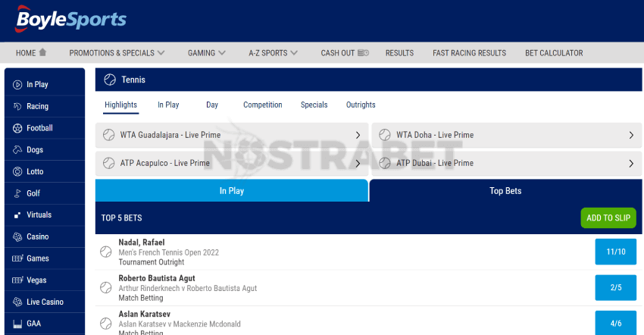
Task: Open Live Casino sidebar label
Action: point(45,302)
